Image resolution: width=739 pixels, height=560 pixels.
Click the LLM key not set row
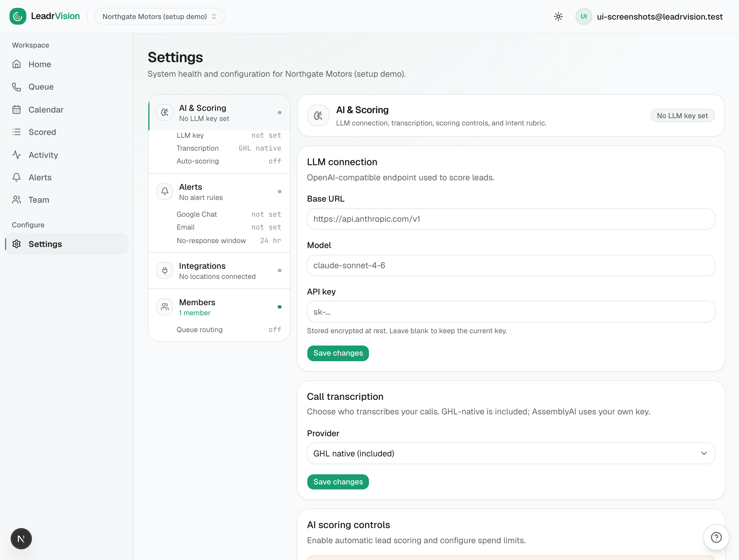(x=229, y=135)
